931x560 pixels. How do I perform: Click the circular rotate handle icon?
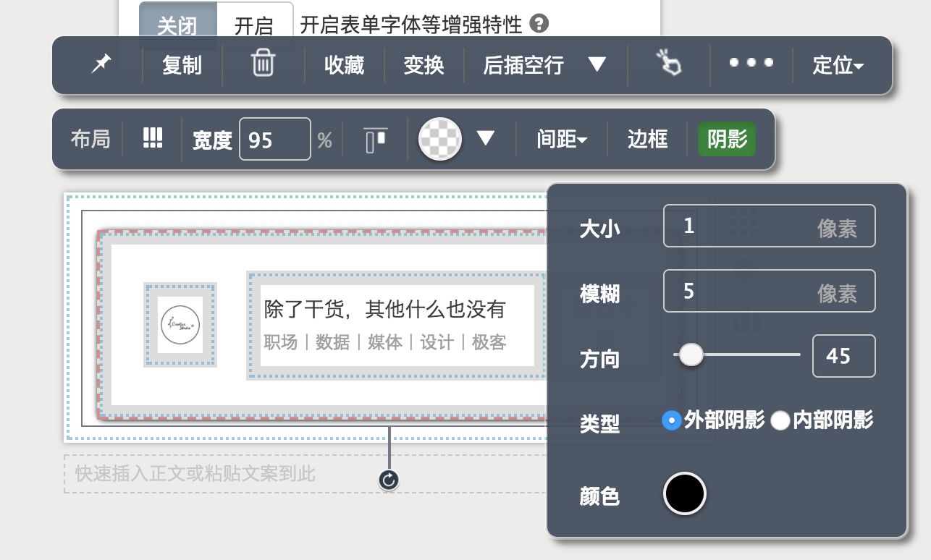tap(389, 479)
